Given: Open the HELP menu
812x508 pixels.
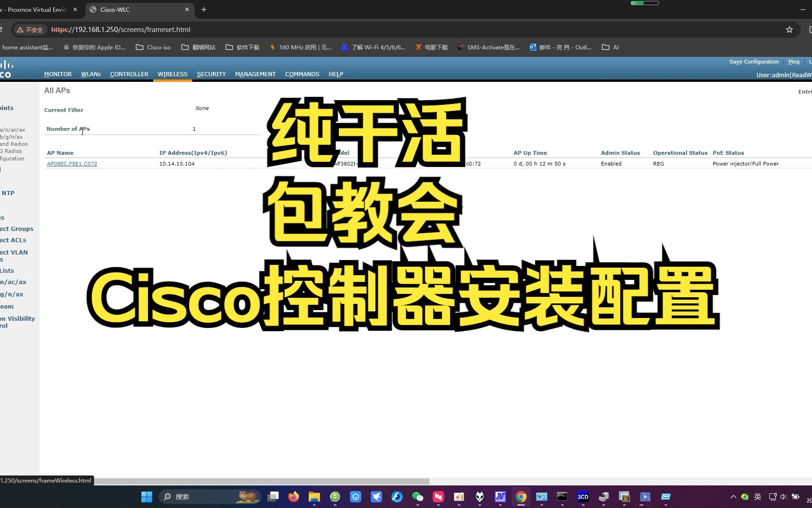Looking at the screenshot, I should click(x=336, y=74).
